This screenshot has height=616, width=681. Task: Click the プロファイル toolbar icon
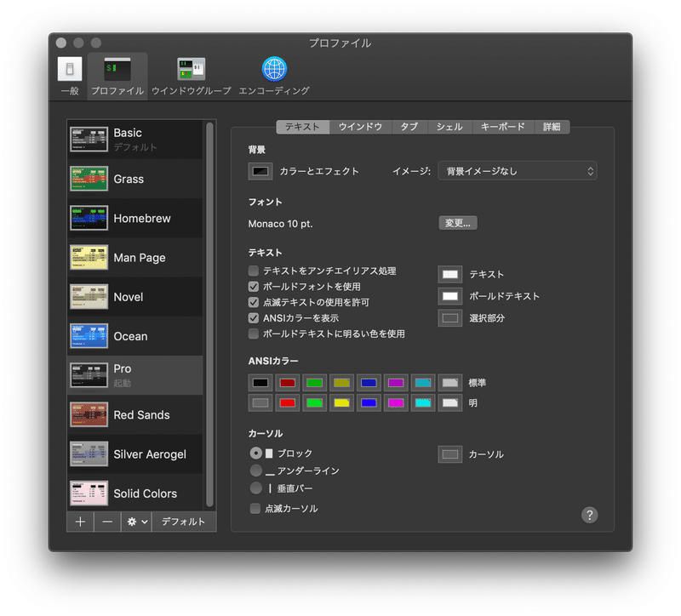tap(117, 70)
